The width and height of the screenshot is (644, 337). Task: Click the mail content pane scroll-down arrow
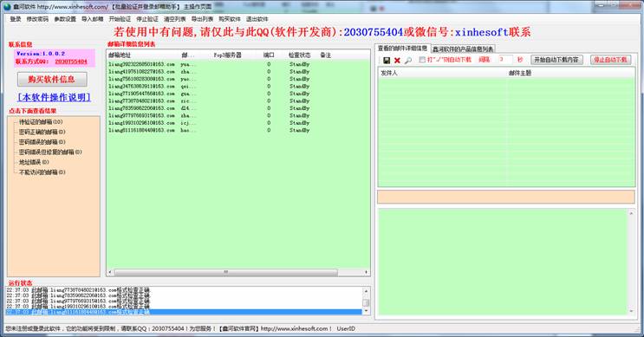click(631, 312)
